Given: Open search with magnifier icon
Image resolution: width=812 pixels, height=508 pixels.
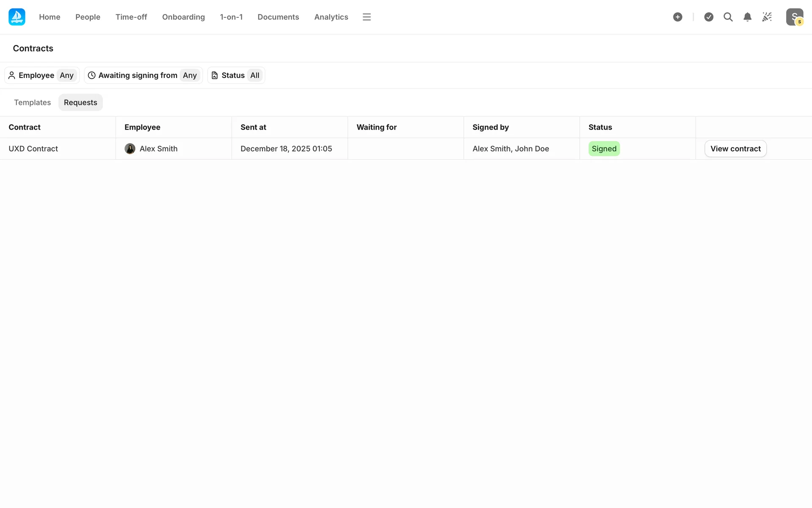Looking at the screenshot, I should pyautogui.click(x=728, y=17).
